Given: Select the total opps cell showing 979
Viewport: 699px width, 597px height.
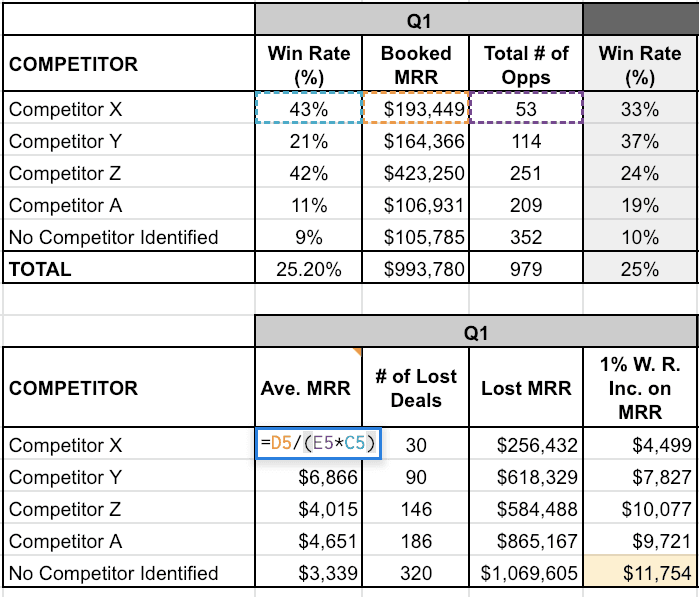Looking at the screenshot, I should [x=526, y=269].
